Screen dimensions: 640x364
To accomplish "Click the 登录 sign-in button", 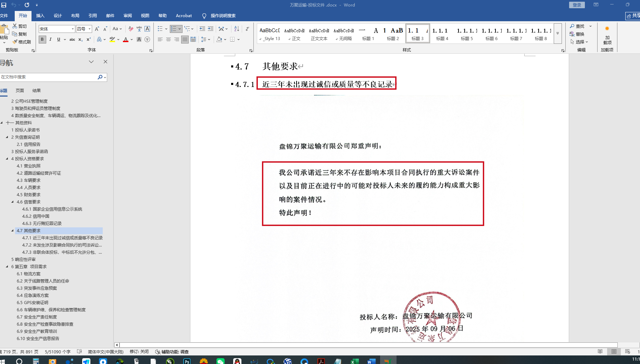I will 577,5.
